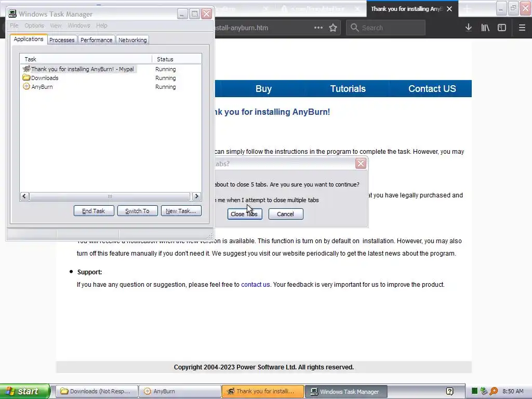The height and width of the screenshot is (399, 532).
Task: Select the Running status of AnyBurn row
Action: pos(166,87)
